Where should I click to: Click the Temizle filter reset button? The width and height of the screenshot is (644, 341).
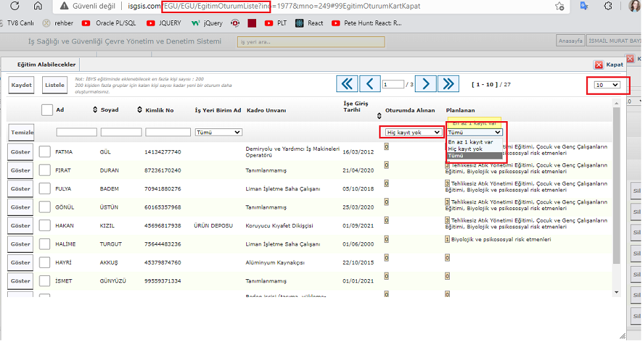tap(22, 132)
